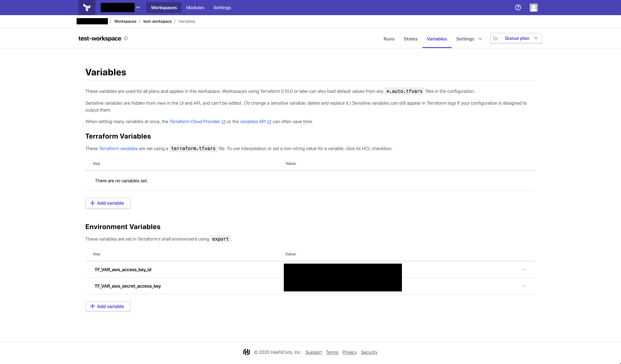Viewport: 621px width, 364px height.
Task: Add variable under Environment Variables
Action: point(108,306)
